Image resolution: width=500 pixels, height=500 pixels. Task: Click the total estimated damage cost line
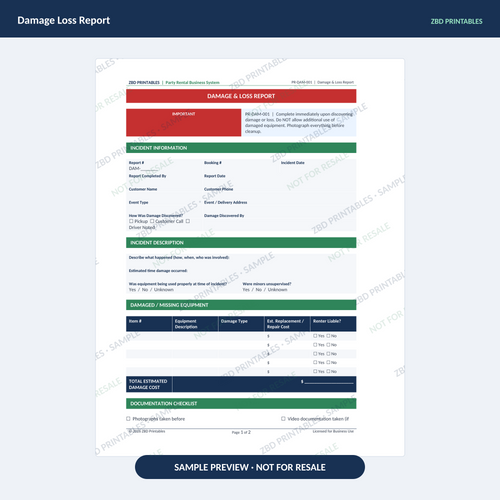click(x=329, y=382)
